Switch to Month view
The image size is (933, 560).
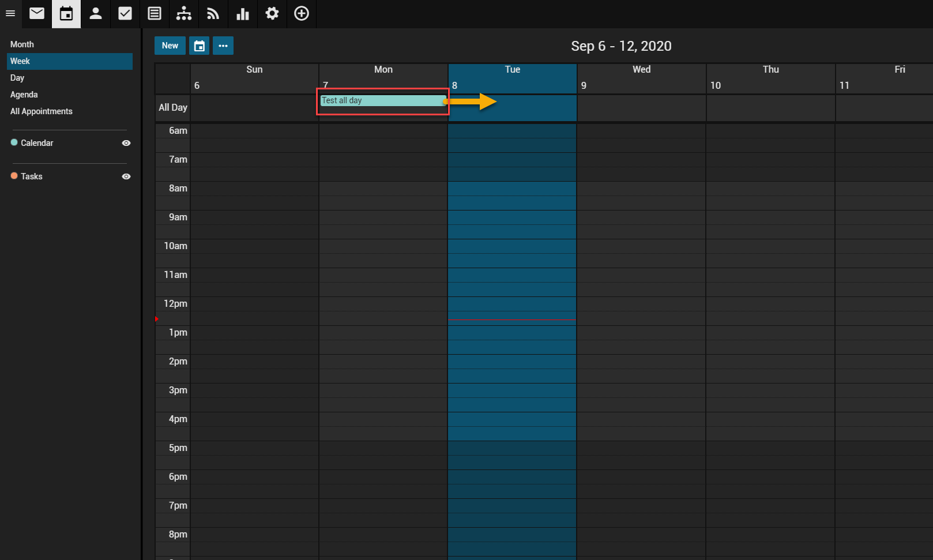22,44
